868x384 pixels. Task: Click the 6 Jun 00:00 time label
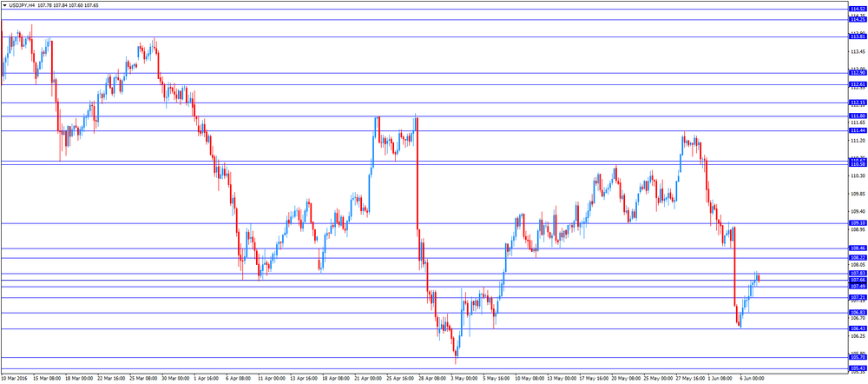753,378
